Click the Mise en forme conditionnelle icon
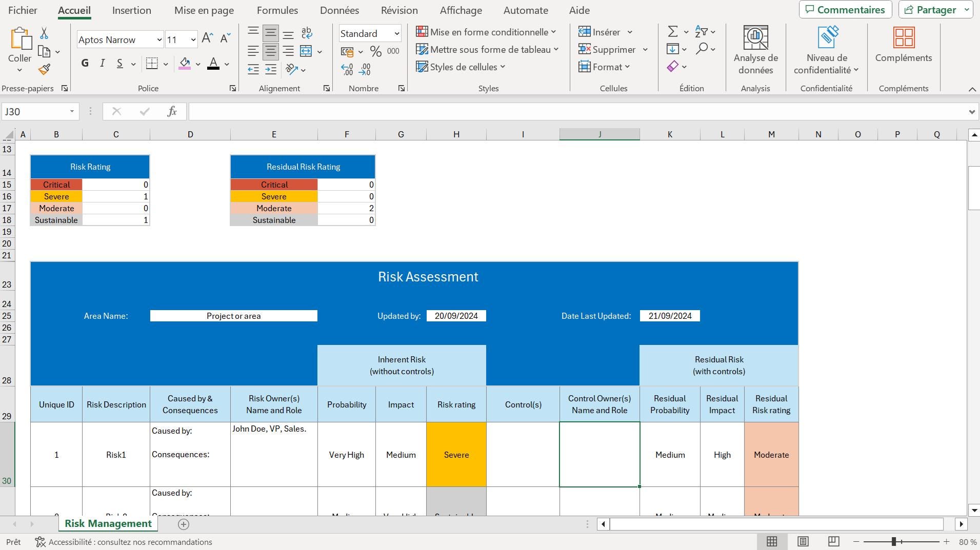Image resolution: width=980 pixels, height=550 pixels. click(x=422, y=32)
